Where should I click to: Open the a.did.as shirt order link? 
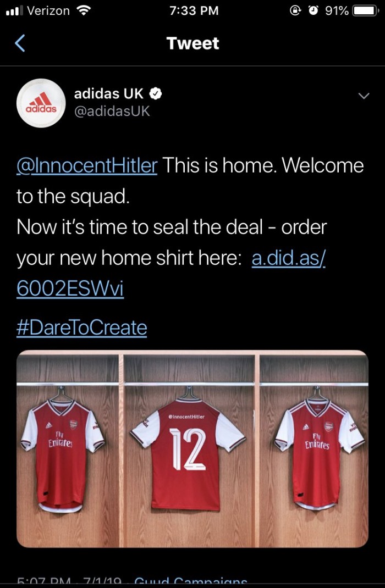[288, 259]
